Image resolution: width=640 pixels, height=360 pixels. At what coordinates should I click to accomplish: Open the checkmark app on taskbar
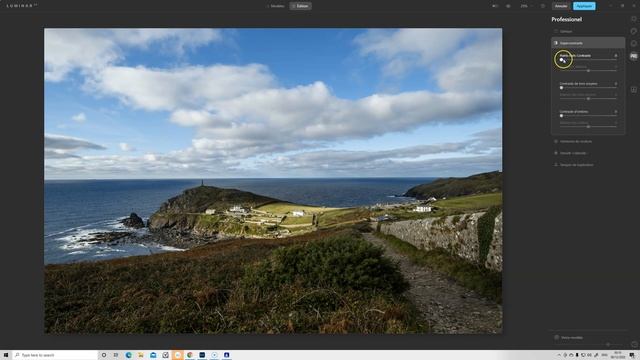click(x=165, y=355)
